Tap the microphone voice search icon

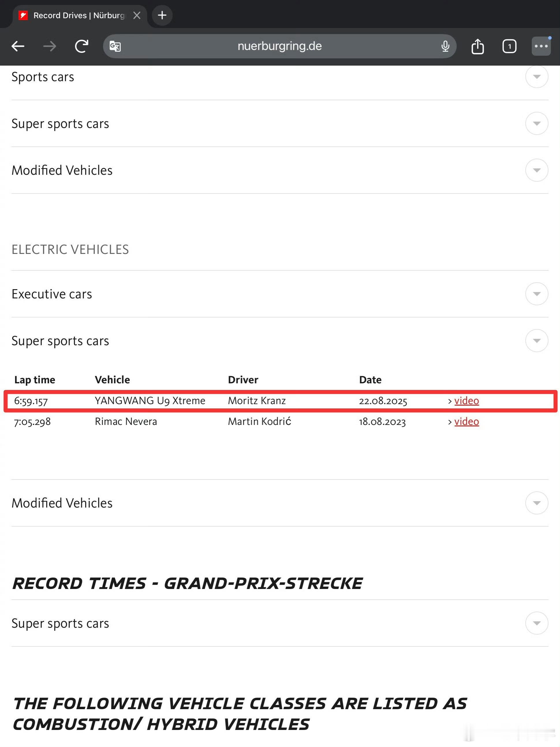[445, 46]
